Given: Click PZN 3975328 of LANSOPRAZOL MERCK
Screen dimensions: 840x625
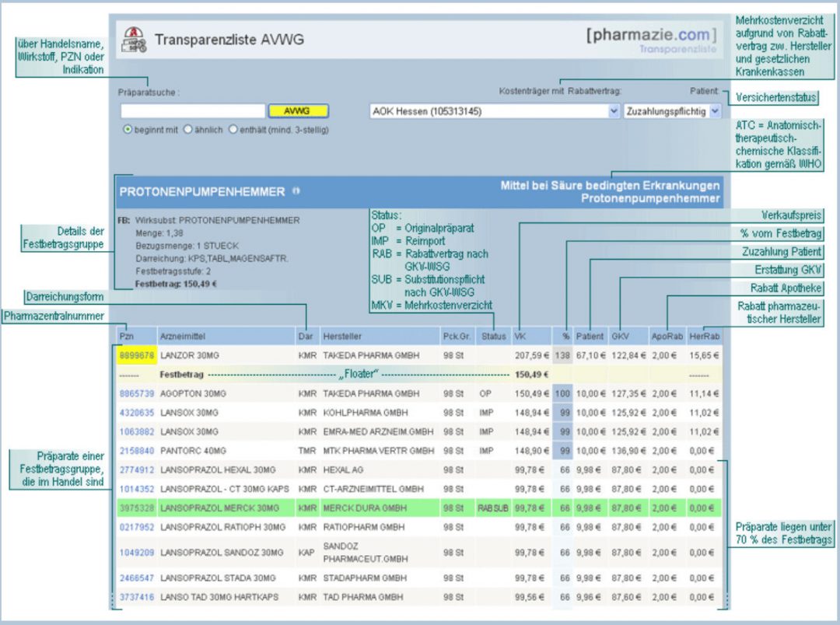Looking at the screenshot, I should 137,508.
